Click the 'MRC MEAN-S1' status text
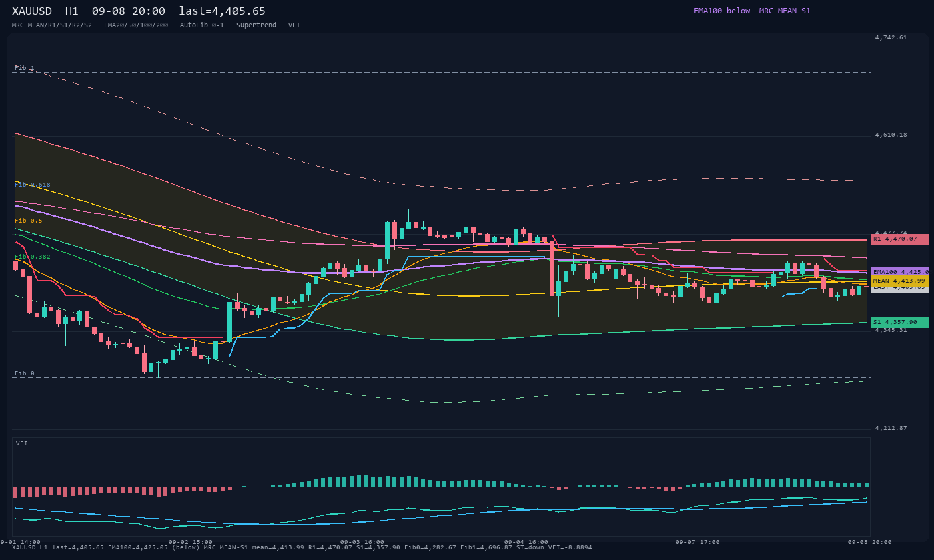The image size is (934, 560). (x=785, y=11)
